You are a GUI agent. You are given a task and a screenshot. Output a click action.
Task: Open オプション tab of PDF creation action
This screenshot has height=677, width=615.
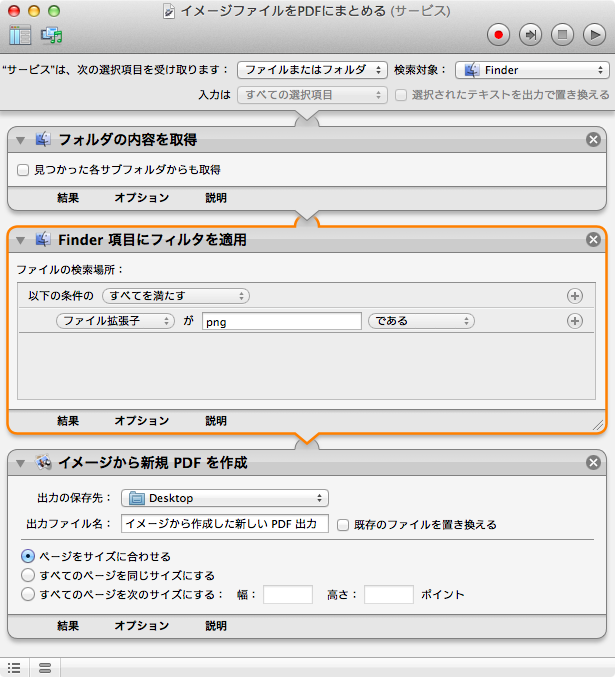(x=142, y=626)
